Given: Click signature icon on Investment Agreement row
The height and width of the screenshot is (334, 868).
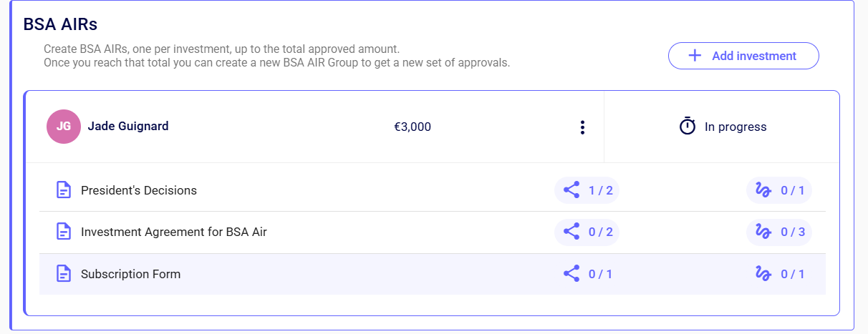Looking at the screenshot, I should click(763, 232).
